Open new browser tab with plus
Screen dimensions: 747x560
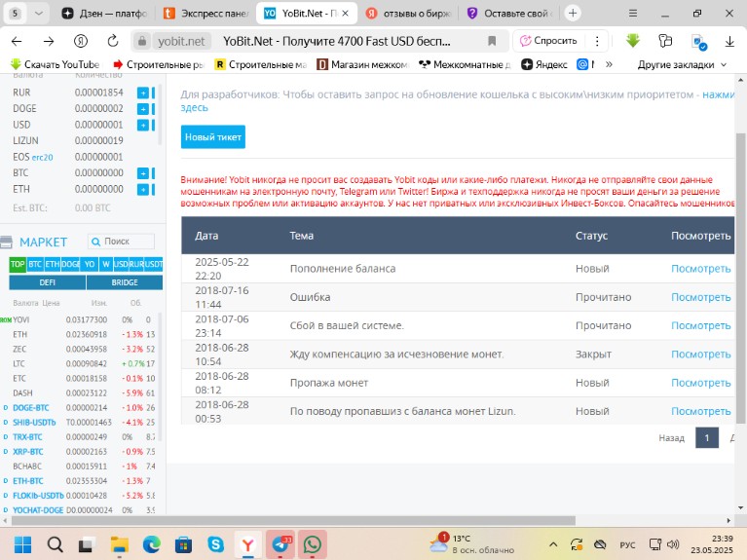click(x=573, y=14)
